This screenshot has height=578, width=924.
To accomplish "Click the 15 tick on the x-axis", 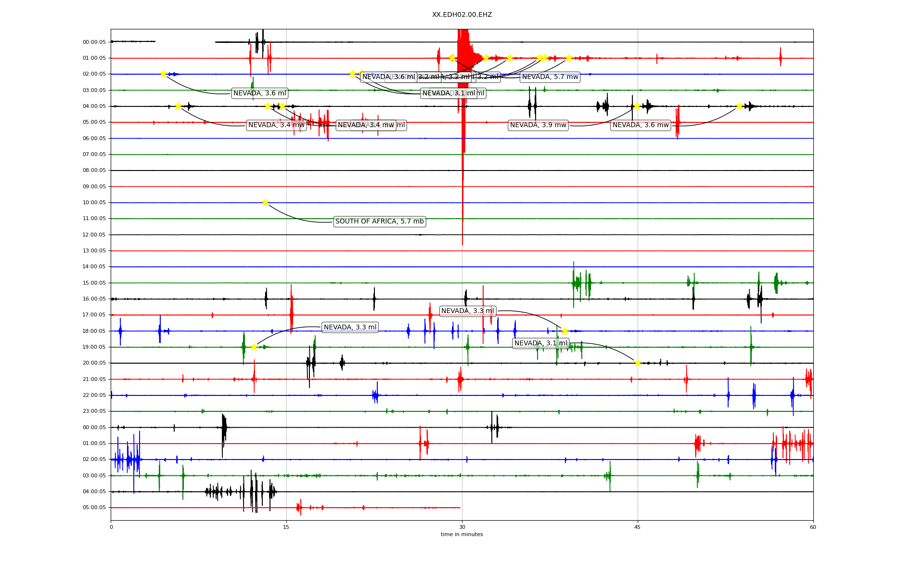I will tap(286, 527).
